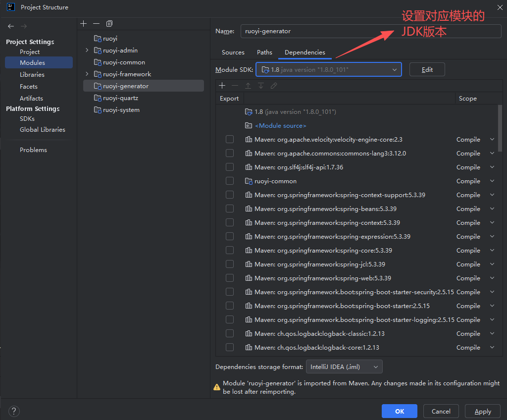The height and width of the screenshot is (420, 507).
Task: Expand the ruoyi-admin module tree node
Action: (x=87, y=51)
